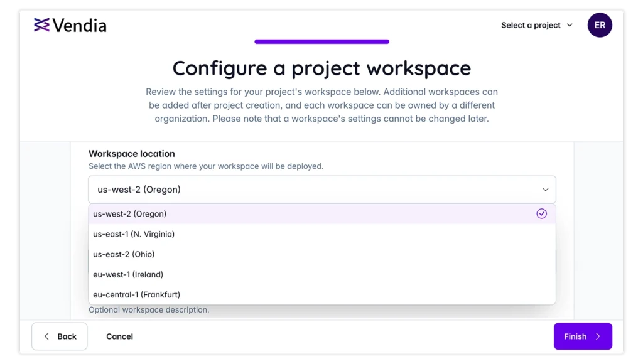Viewport: 643px width, 364px height.
Task: Select the us-east-1 (N. Virginia) region option
Action: click(x=134, y=233)
